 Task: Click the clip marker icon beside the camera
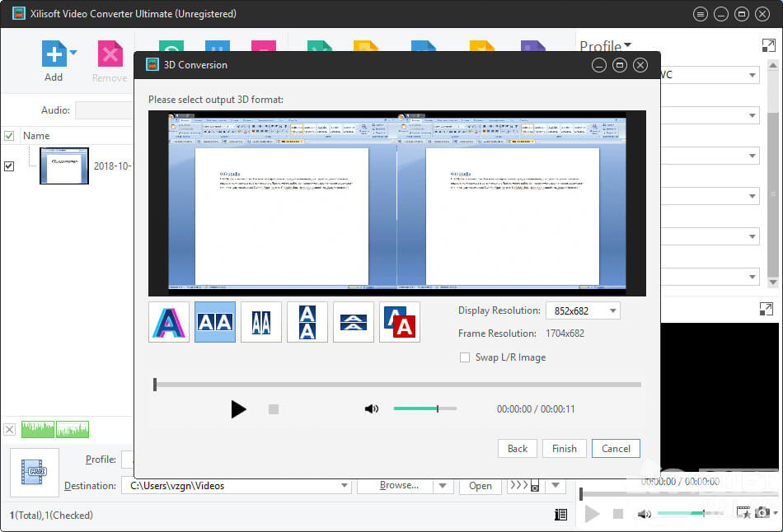point(743,512)
